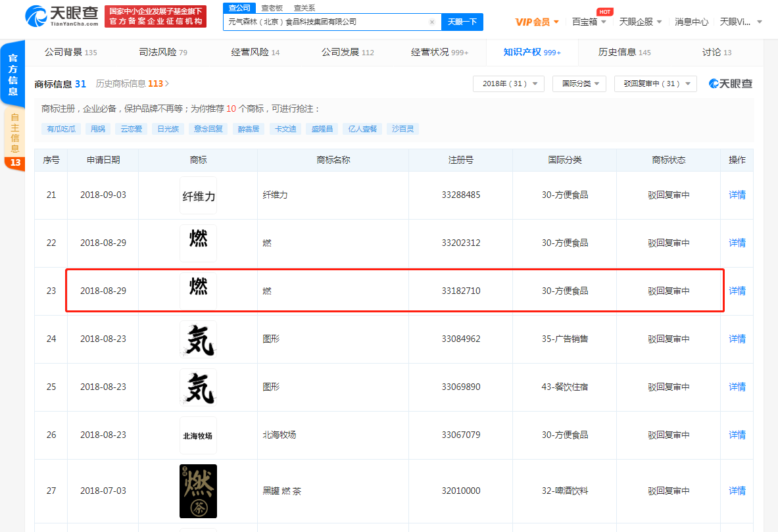Open the 気 trademark image in row 24
Viewport: 778px width, 532px height.
pyautogui.click(x=198, y=339)
